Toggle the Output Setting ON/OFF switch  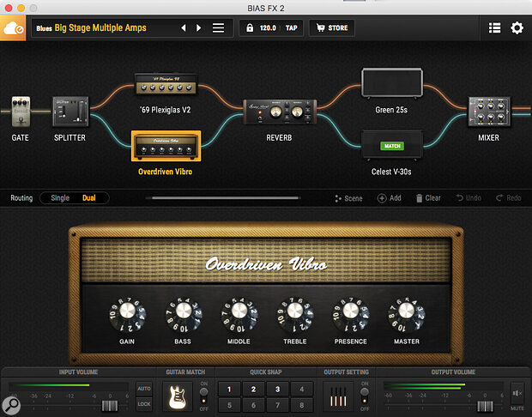point(365,396)
